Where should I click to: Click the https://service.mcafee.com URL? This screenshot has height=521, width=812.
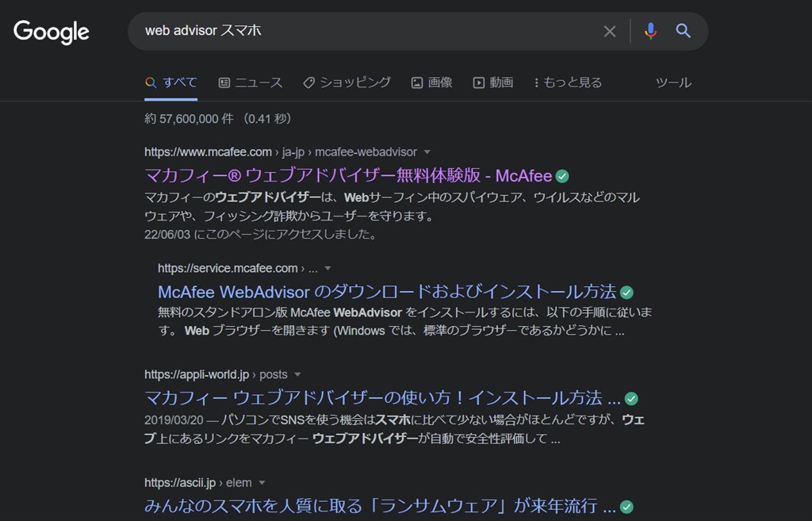point(228,268)
